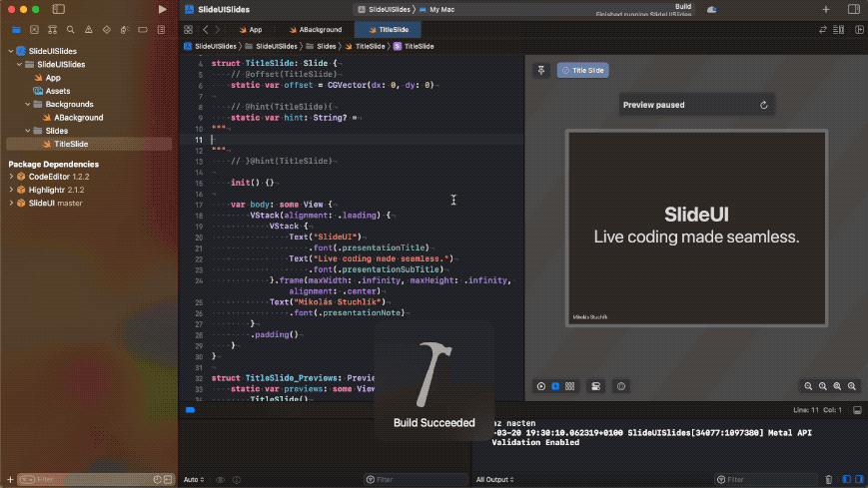Screen dimensions: 868x488
Task: Expand the CodeEditor 1.2.2 package
Action: [11, 177]
